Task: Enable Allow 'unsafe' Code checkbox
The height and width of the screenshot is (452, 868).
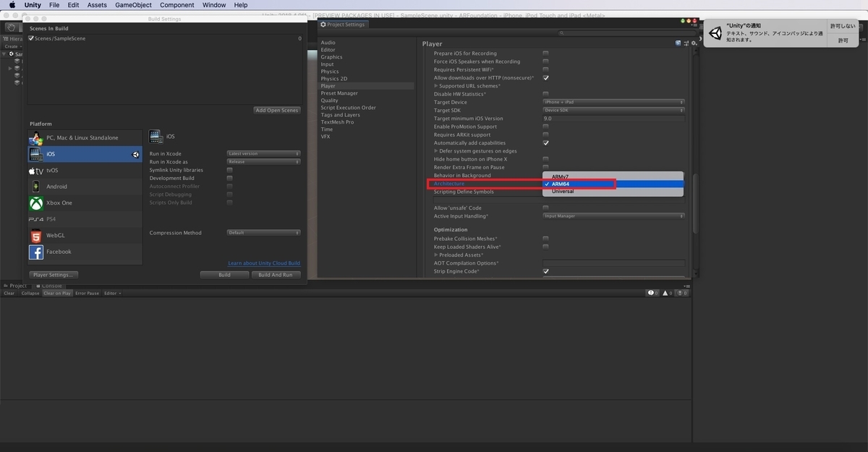Action: coord(545,208)
